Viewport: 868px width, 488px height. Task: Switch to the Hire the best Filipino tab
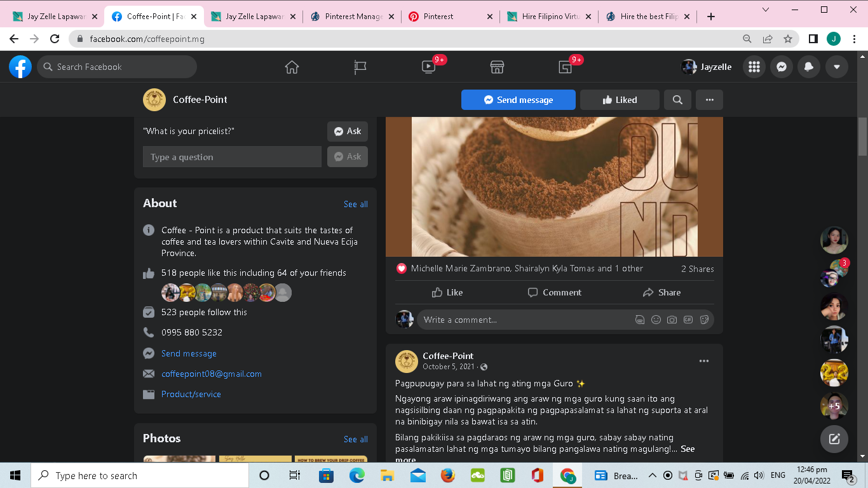tap(648, 17)
